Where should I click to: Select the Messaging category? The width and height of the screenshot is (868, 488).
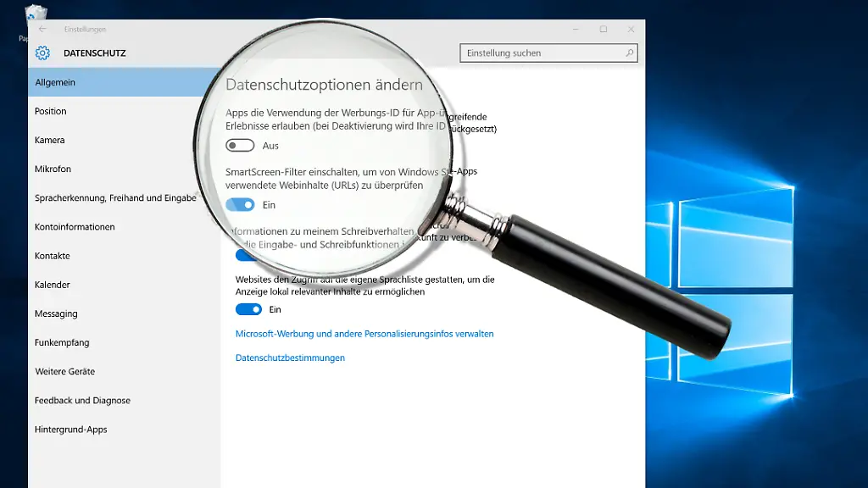tap(55, 313)
